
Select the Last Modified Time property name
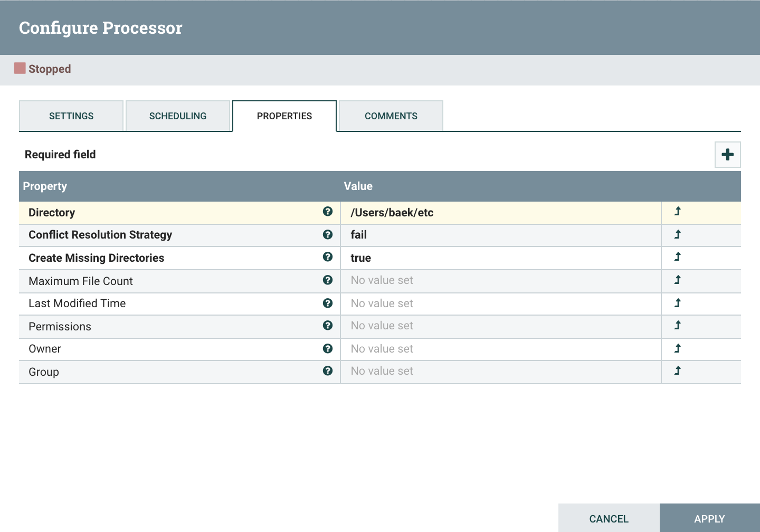77,303
